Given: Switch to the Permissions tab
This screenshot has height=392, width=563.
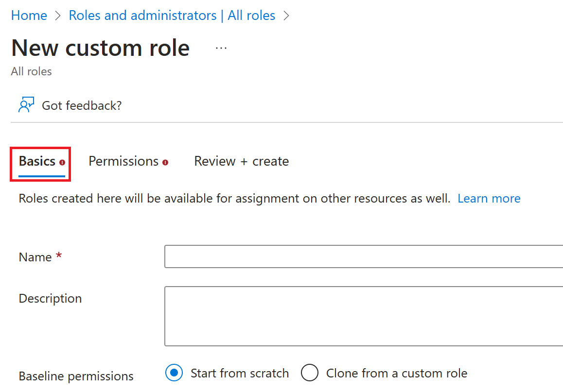Looking at the screenshot, I should 123,161.
